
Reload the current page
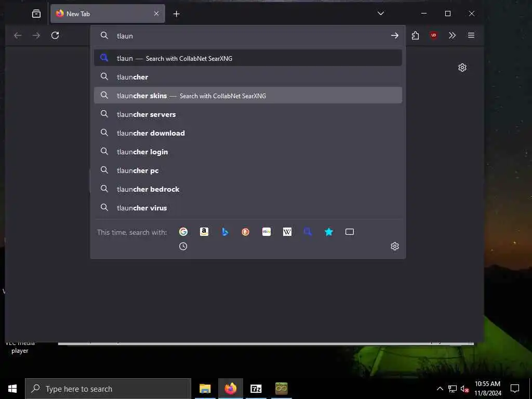click(x=55, y=35)
